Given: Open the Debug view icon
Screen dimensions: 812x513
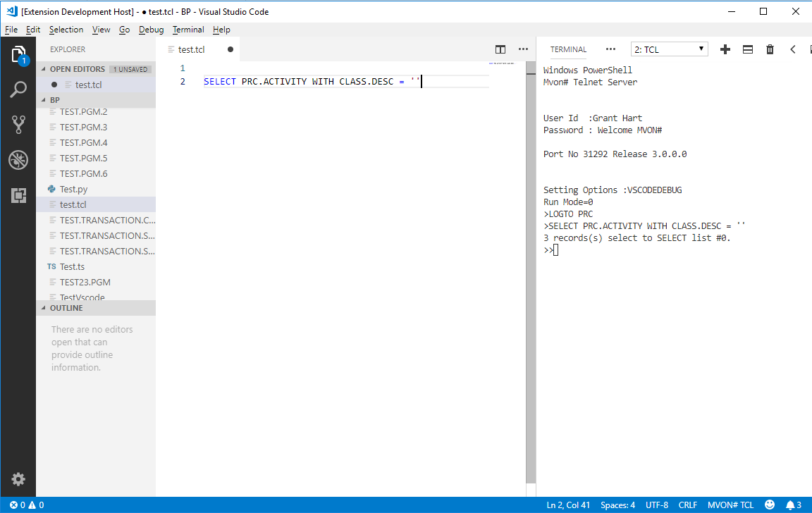Looking at the screenshot, I should [x=18, y=160].
